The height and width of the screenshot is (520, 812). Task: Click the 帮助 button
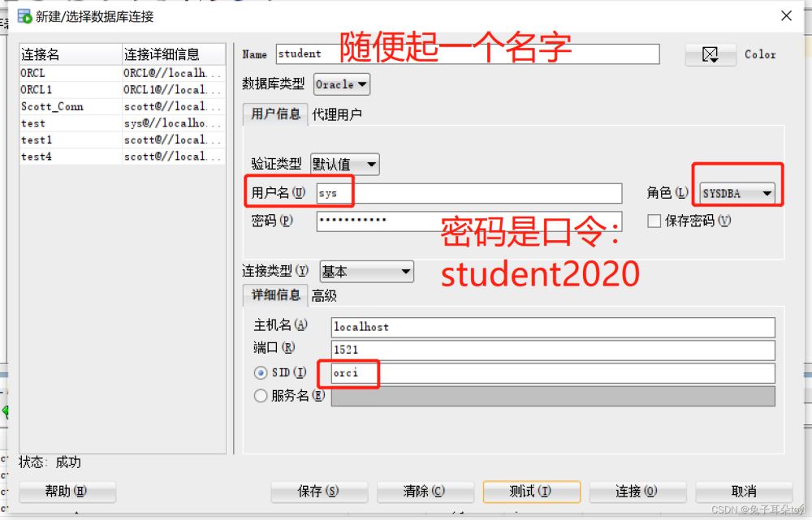[x=67, y=491]
